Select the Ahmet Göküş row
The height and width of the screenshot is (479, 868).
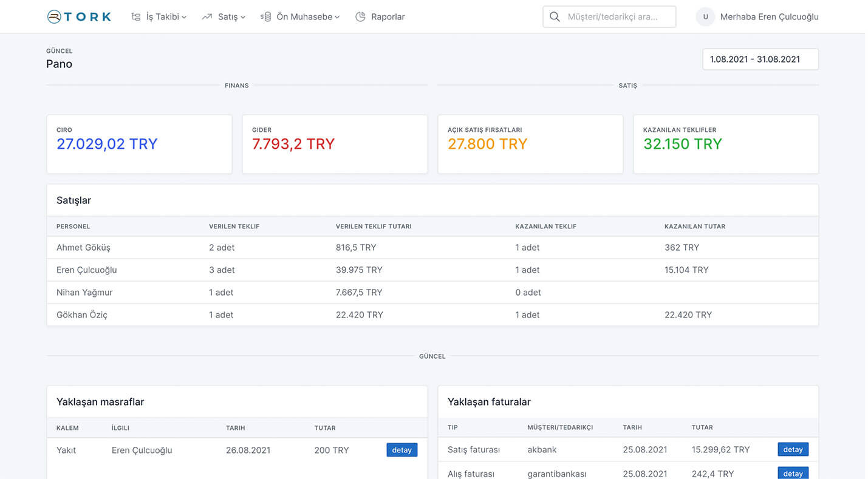(x=432, y=248)
